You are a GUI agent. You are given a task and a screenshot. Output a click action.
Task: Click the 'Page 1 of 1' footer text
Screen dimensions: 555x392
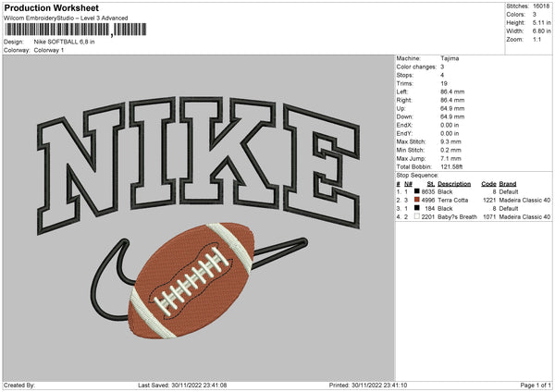pyautogui.click(x=536, y=385)
